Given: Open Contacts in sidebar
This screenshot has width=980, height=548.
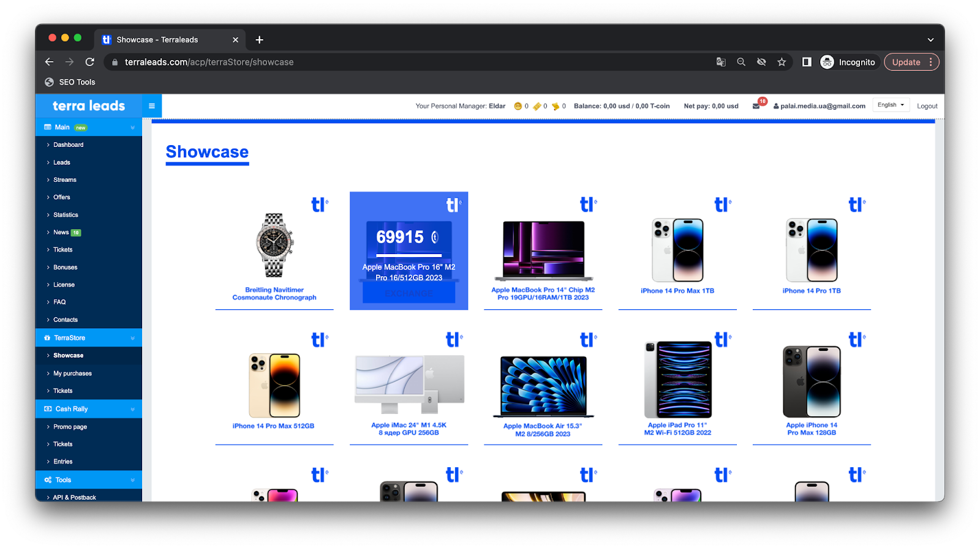Looking at the screenshot, I should coord(65,320).
